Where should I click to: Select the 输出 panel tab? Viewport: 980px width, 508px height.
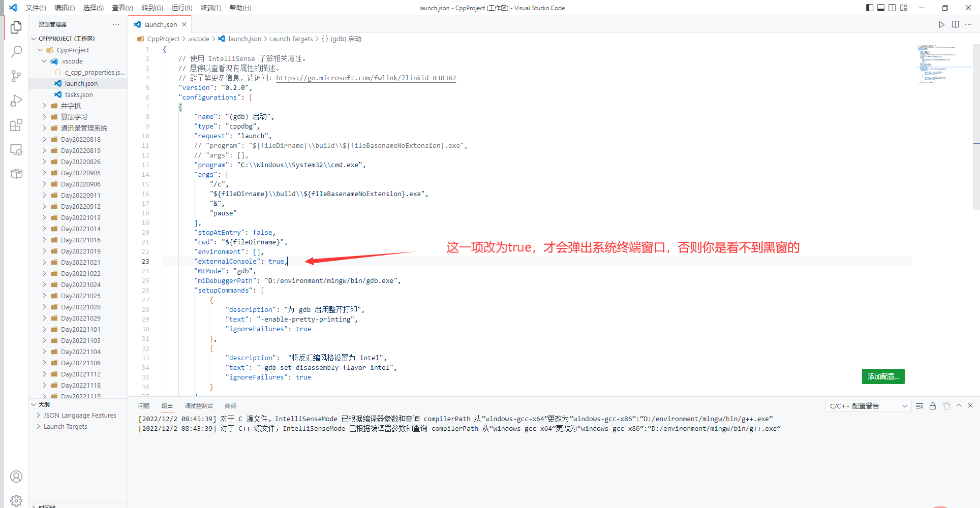pyautogui.click(x=167, y=406)
